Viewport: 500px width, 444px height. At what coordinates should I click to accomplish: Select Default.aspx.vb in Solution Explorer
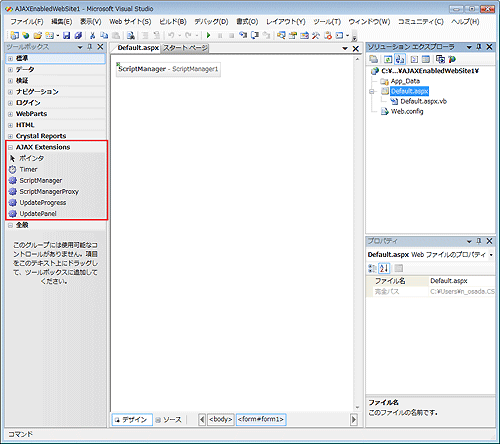coord(423,101)
